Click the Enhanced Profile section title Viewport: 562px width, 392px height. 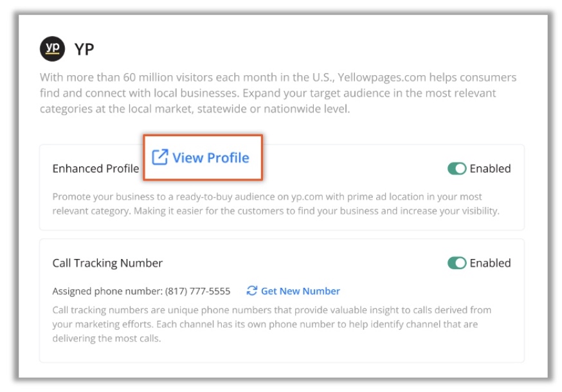point(96,168)
